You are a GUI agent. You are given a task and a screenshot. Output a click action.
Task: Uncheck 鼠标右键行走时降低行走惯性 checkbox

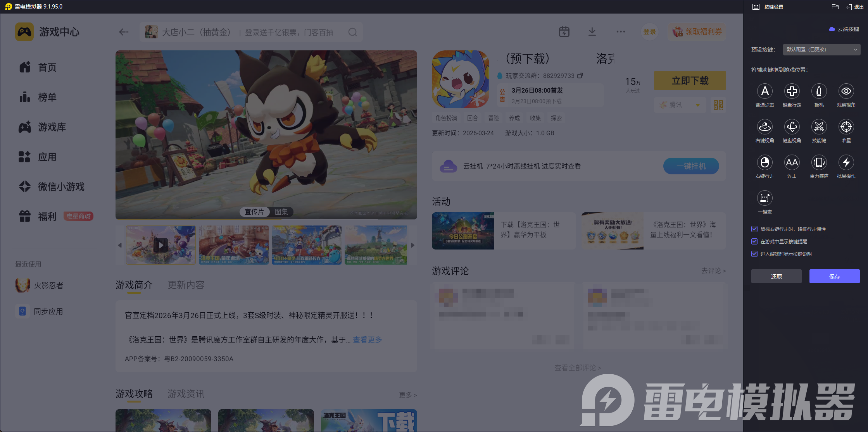pos(754,229)
